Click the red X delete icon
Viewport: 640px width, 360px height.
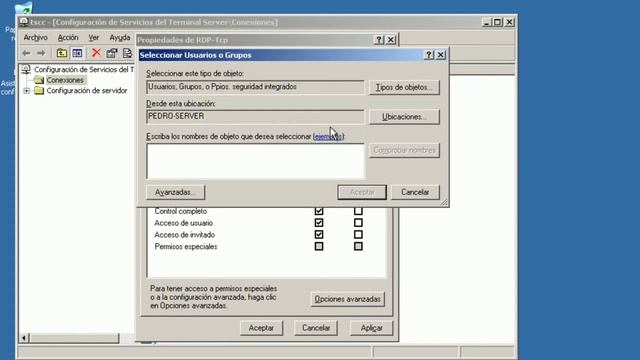click(96, 53)
